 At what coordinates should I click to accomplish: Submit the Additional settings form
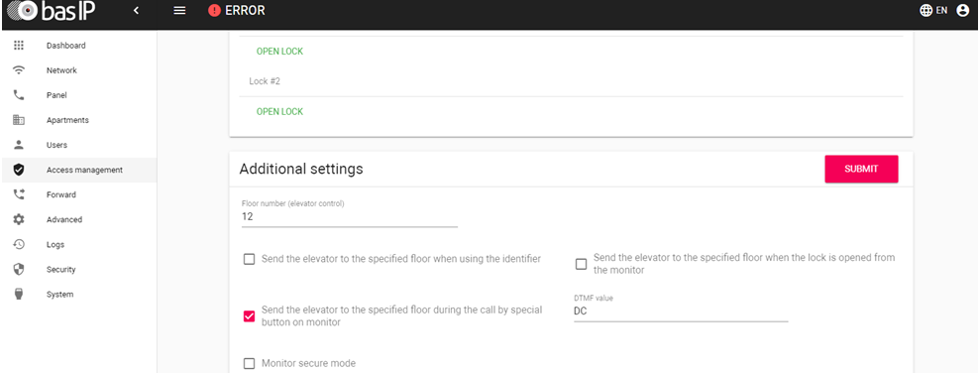point(861,169)
